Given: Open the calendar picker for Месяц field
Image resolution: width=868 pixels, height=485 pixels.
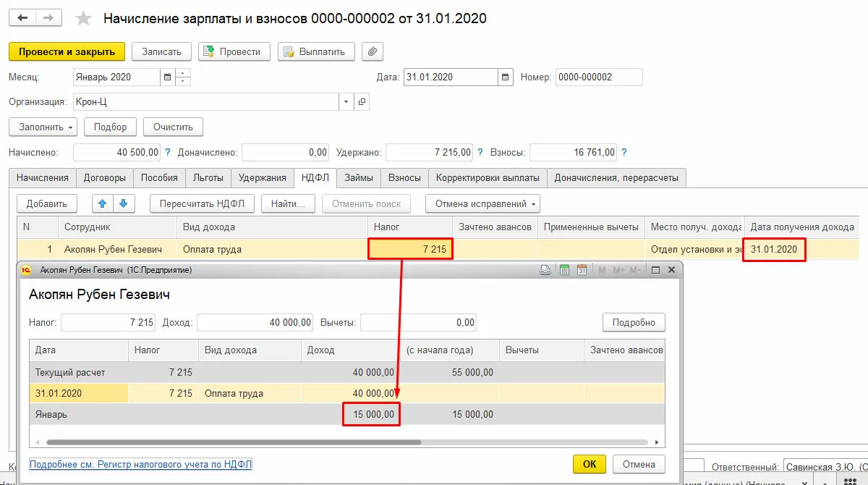Looking at the screenshot, I should tap(168, 77).
